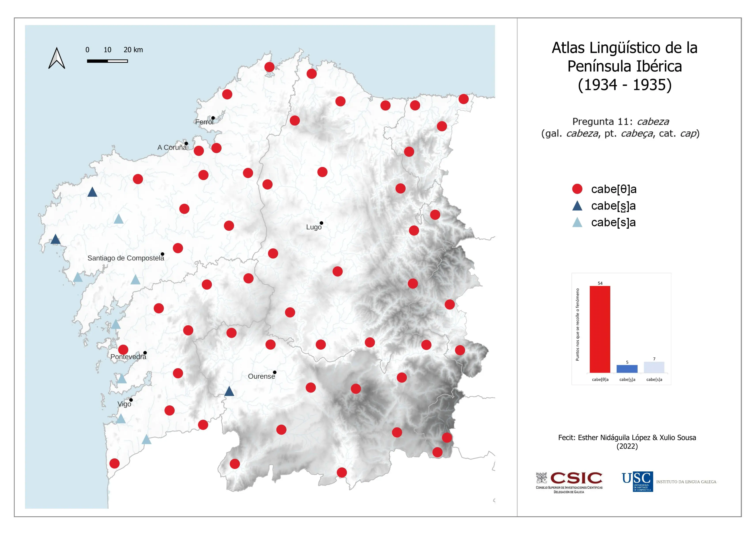Click the red circle legend symbol for cabe[θ]a

point(577,189)
